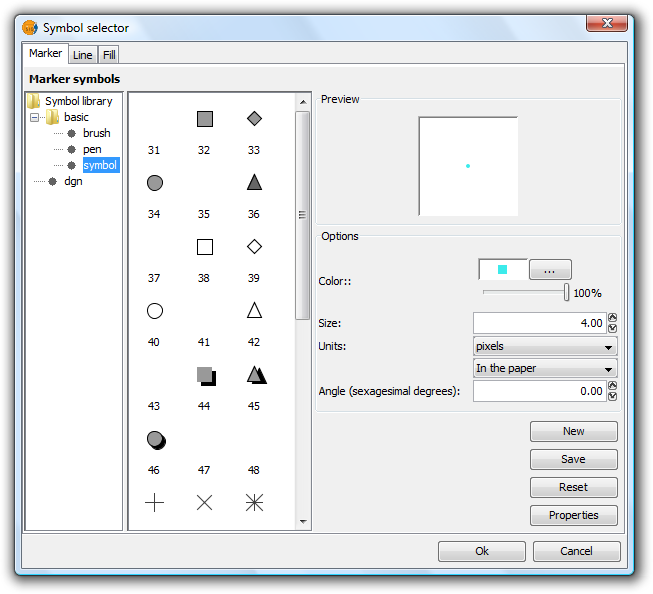
Task: Select the filled gray diamond symbol 33
Action: tap(254, 118)
